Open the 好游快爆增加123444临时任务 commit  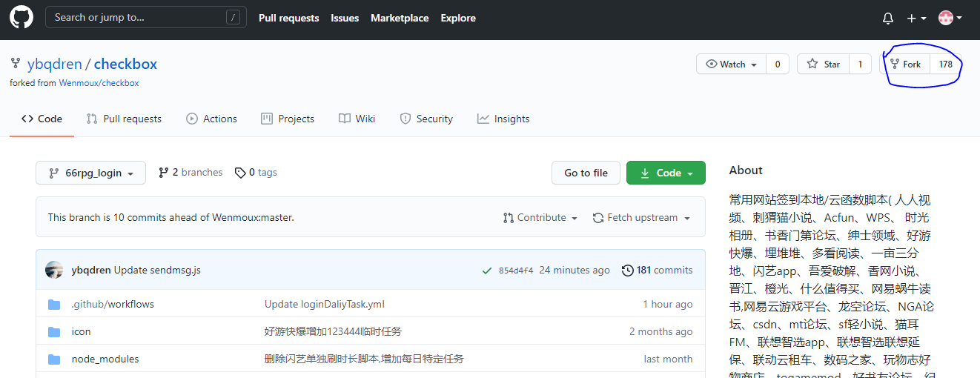coord(333,331)
